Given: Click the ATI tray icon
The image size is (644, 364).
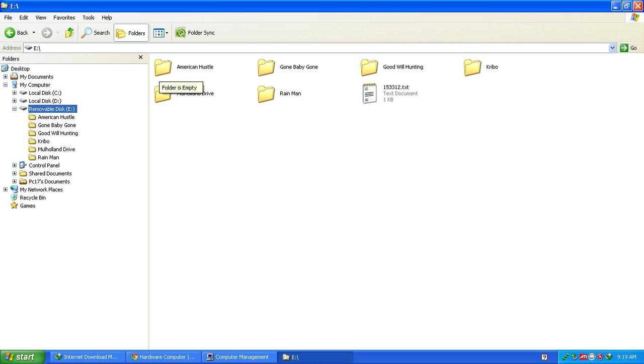Looking at the screenshot, I should click(x=583, y=357).
